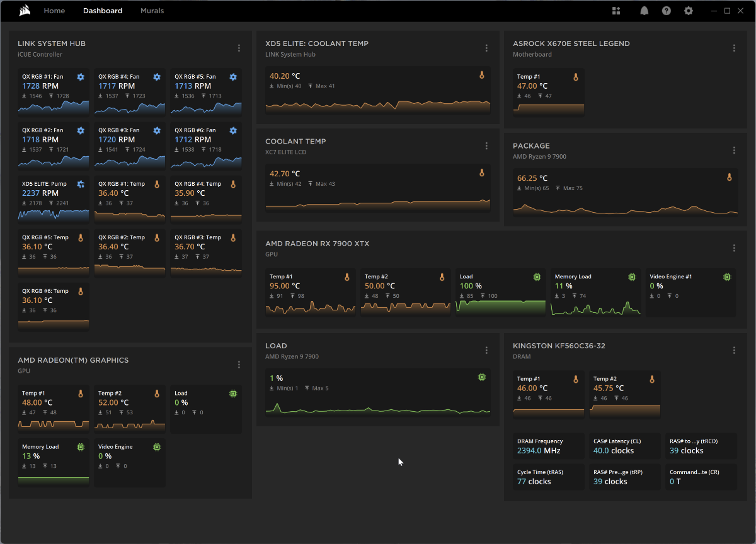Open XD5 Elite Coolant Temp panel menu
Image resolution: width=756 pixels, height=544 pixels.
486,48
